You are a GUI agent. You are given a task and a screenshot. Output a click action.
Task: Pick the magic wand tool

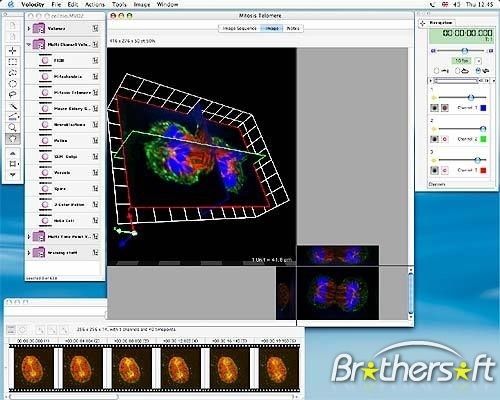pos(13,106)
